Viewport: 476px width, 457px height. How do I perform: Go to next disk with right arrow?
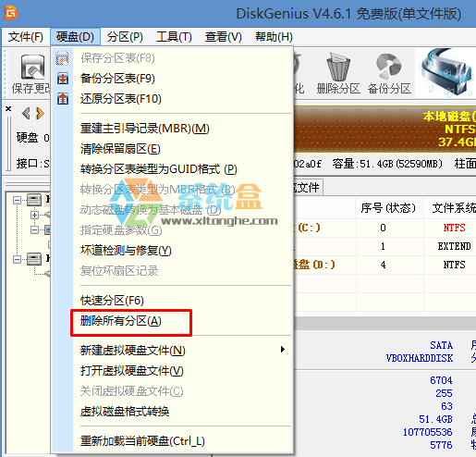coord(40,114)
